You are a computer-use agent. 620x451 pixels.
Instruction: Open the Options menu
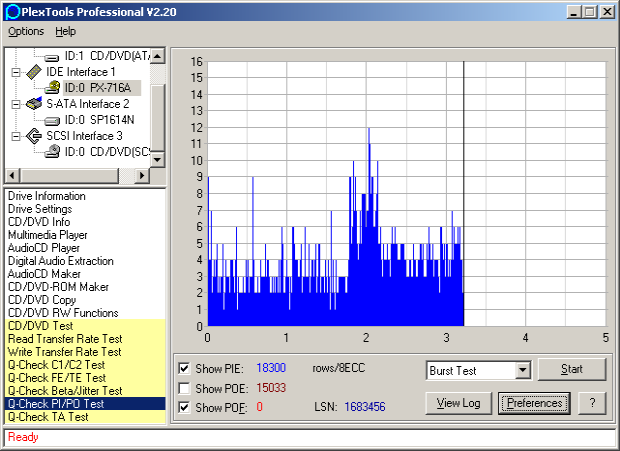(26, 31)
